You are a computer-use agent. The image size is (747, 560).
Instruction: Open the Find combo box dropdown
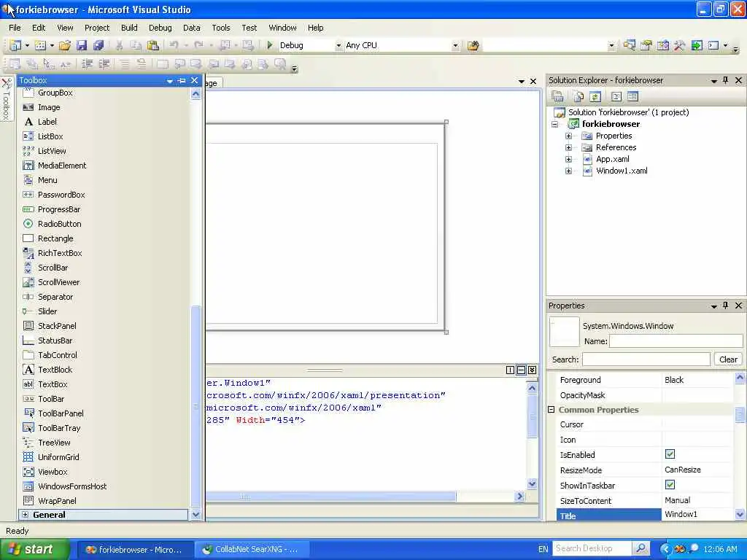(611, 46)
